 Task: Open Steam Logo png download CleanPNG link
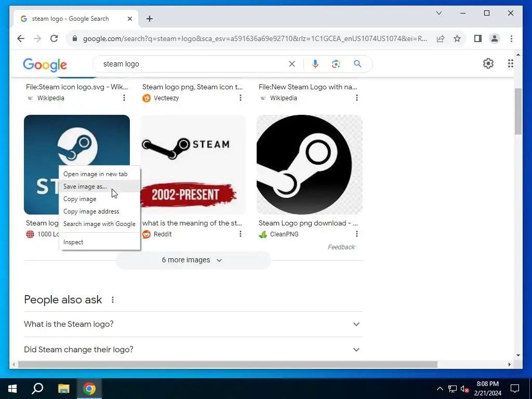[308, 223]
